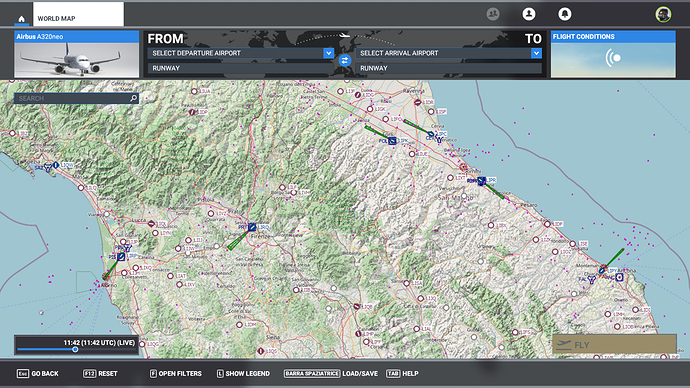
Task: Swap departure and arrival airports
Action: (x=345, y=60)
